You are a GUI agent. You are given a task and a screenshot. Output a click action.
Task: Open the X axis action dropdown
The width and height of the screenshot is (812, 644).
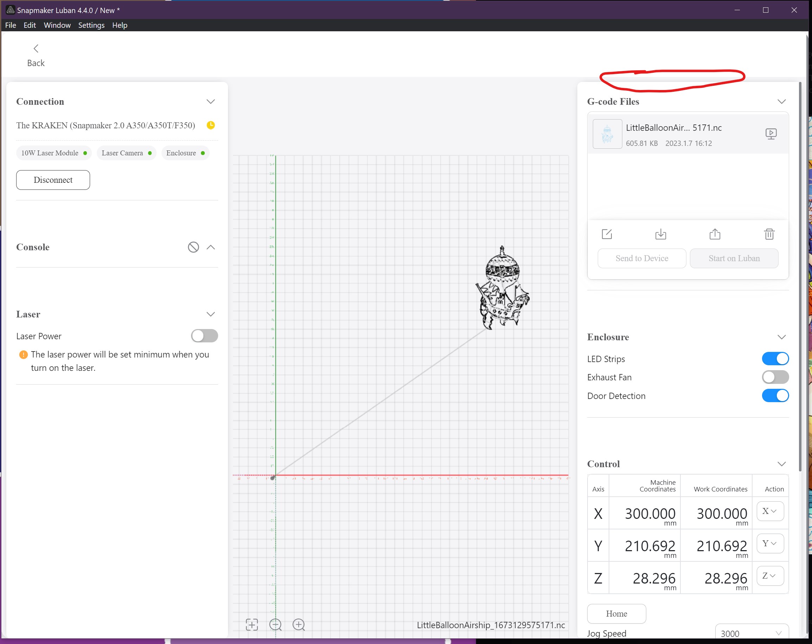tap(770, 511)
